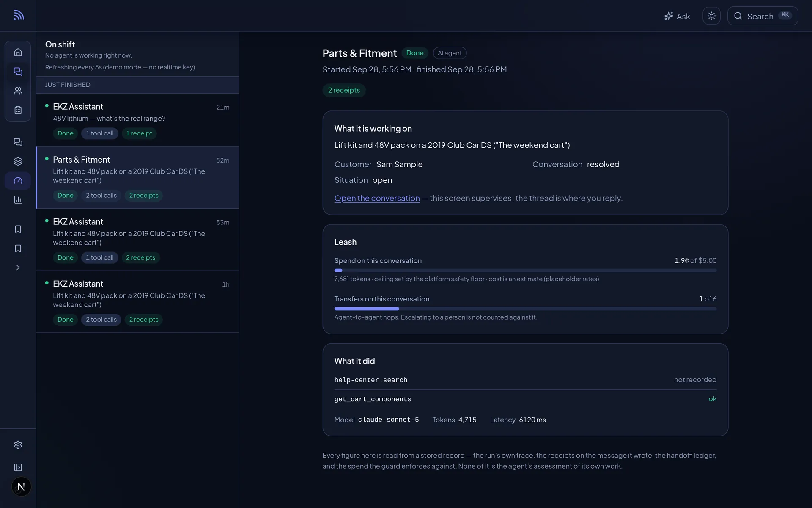Click the claude-sonnet-5 model value
This screenshot has height=508, width=812.
(388, 420)
